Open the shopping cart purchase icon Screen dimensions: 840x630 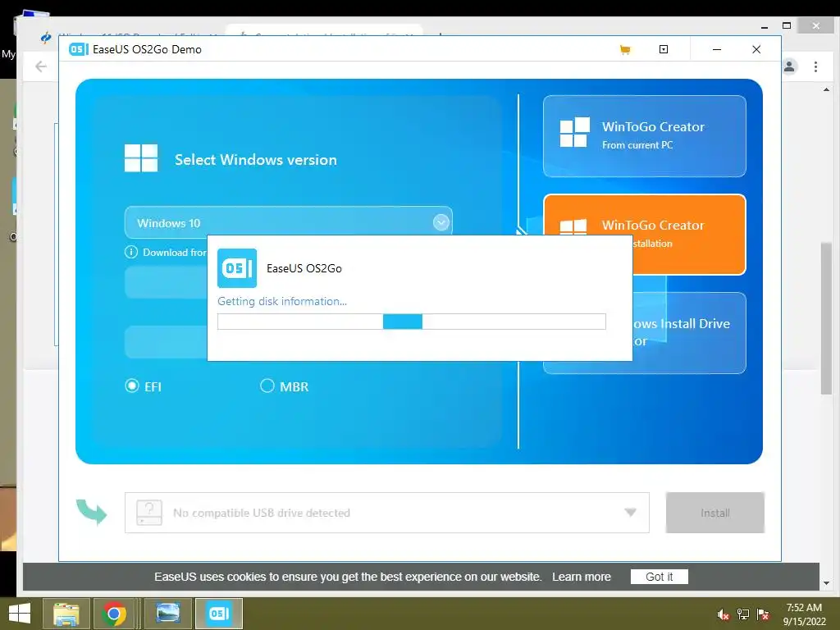[624, 50]
